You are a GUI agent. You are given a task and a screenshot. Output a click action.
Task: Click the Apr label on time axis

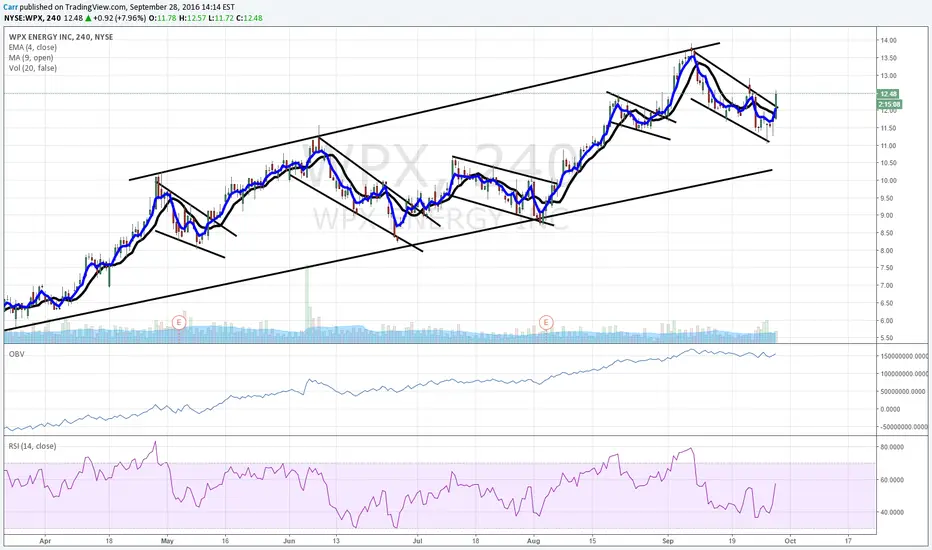[45, 541]
